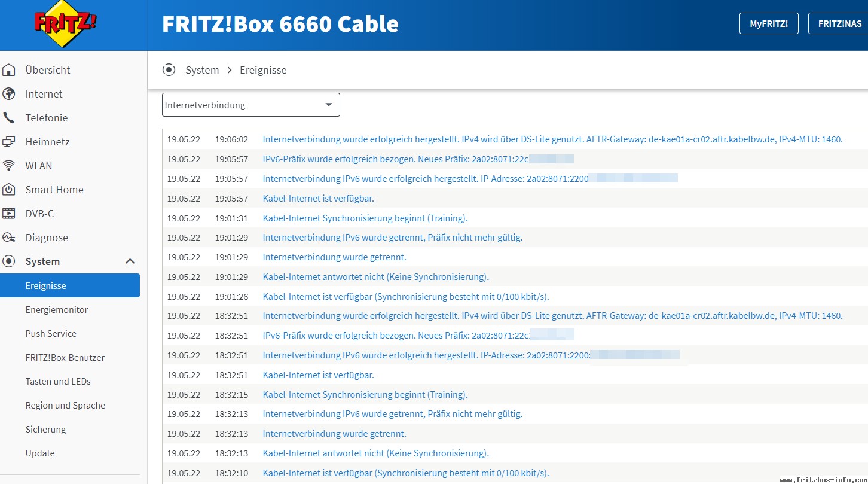This screenshot has width=868, height=484.
Task: Open 18:32:51 IPv6-Präfix bezogen event
Action: [x=418, y=336]
